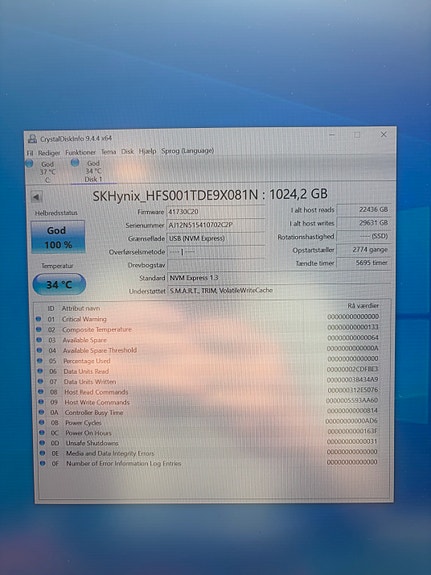Screen dimensions: 431x575
Task: Open the Sprog (Language) menu
Action: [x=187, y=151]
